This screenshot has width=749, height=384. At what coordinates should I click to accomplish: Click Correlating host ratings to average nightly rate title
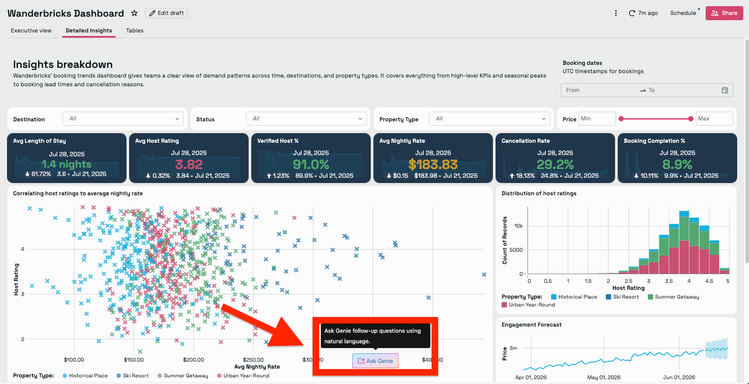pyautogui.click(x=78, y=193)
